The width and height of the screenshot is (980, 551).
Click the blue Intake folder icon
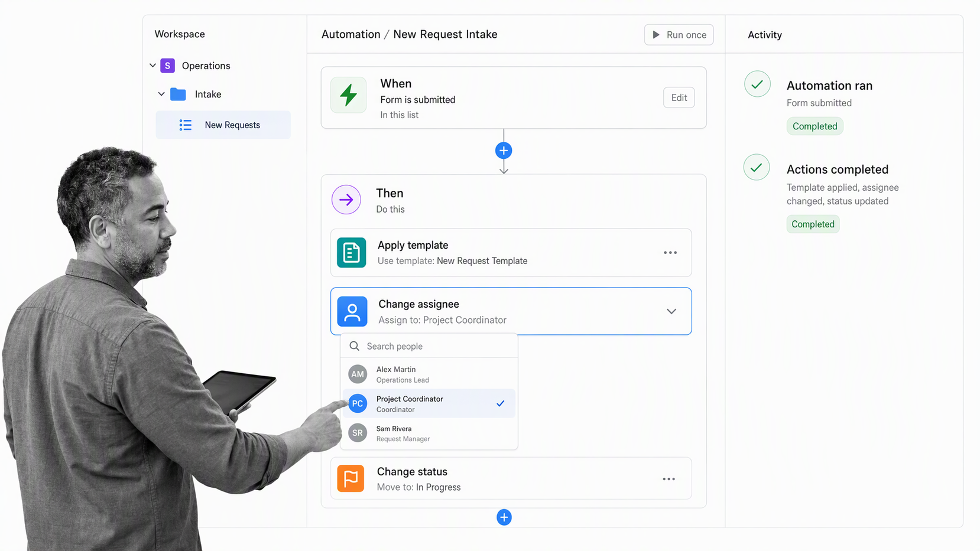click(x=178, y=94)
